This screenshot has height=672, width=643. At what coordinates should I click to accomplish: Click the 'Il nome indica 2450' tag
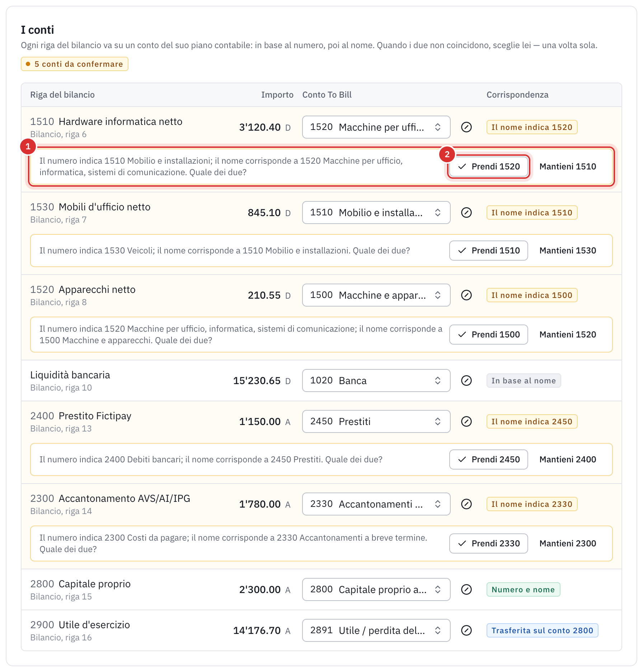(x=532, y=421)
